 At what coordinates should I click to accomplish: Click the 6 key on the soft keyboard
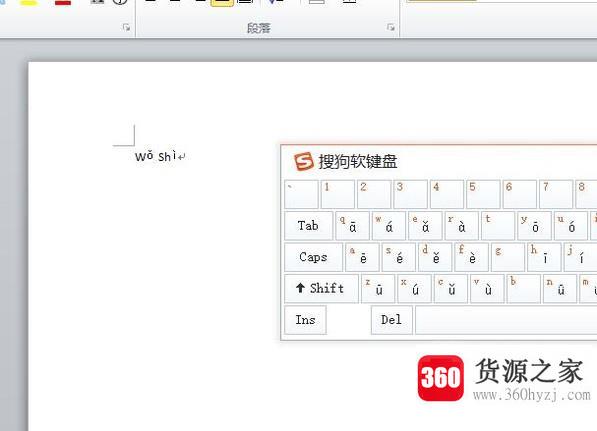click(x=520, y=194)
